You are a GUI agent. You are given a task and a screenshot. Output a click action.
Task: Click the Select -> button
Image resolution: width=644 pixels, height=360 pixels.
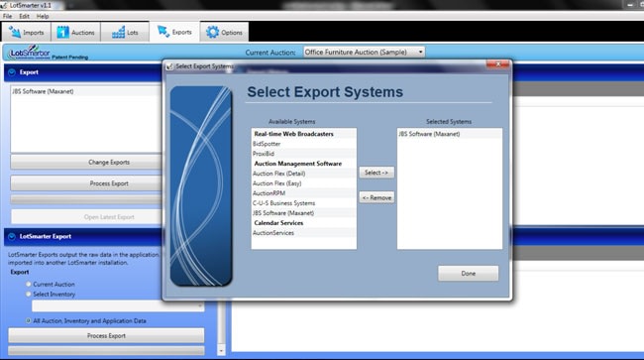(376, 173)
